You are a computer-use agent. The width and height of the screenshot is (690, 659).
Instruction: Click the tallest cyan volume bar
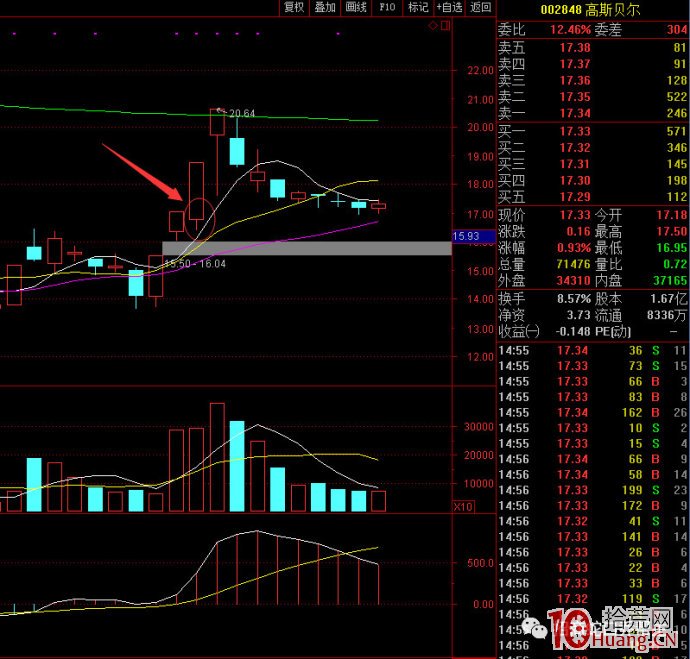tap(237, 466)
